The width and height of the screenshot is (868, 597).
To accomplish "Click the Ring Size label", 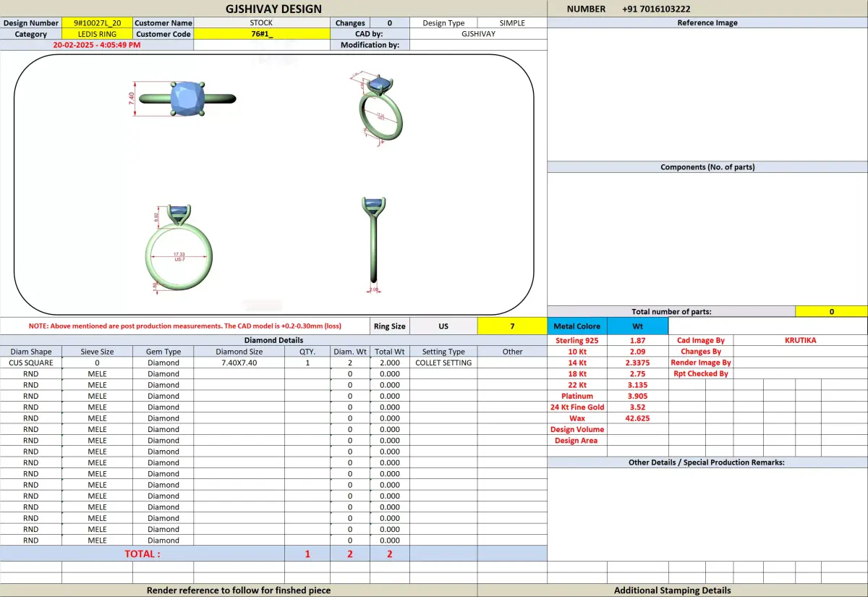I will click(389, 326).
